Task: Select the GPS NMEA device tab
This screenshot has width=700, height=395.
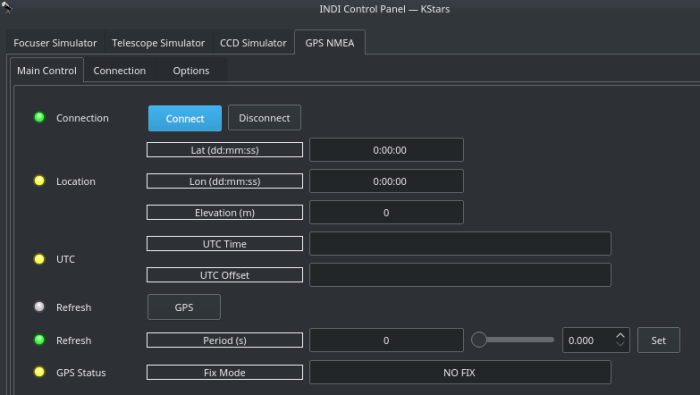Action: coord(330,43)
